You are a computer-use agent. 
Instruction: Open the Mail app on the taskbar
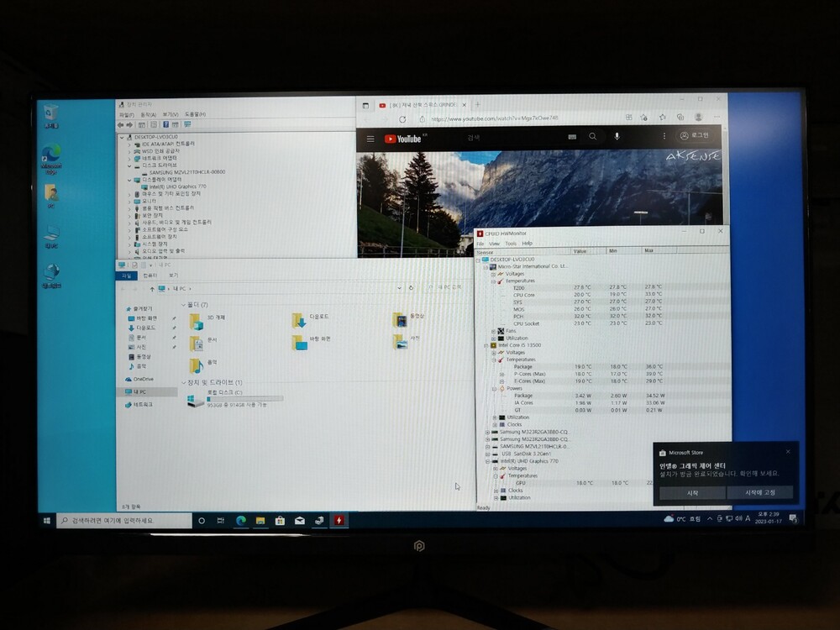[300, 521]
